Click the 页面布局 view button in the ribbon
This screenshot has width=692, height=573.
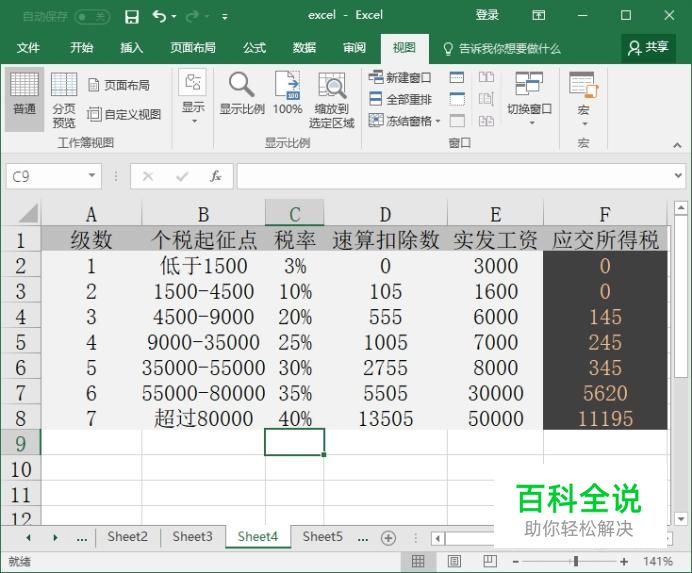pos(119,85)
